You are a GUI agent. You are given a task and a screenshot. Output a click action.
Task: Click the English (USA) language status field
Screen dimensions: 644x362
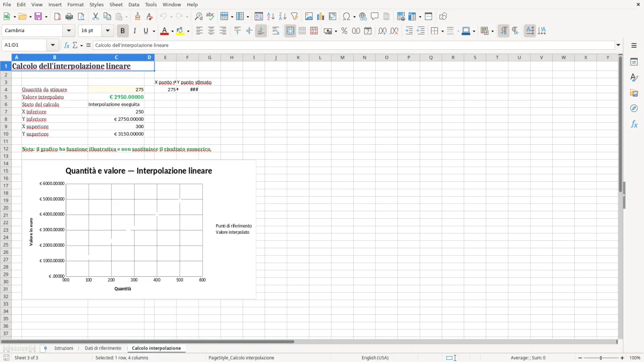tap(375, 358)
